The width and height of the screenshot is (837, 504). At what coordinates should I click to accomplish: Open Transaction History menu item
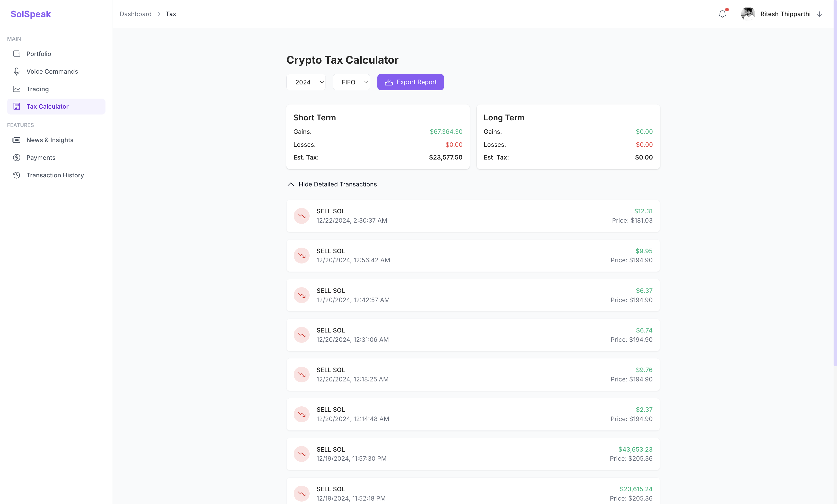pos(55,175)
